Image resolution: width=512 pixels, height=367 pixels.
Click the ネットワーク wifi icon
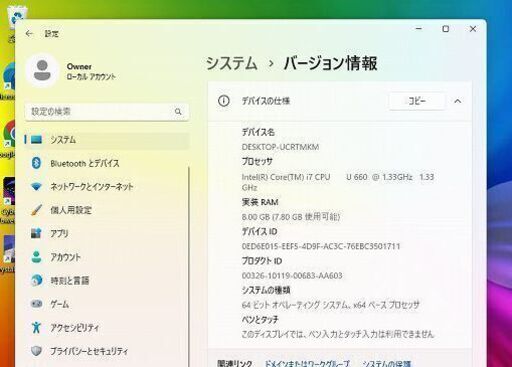pyautogui.click(x=36, y=187)
